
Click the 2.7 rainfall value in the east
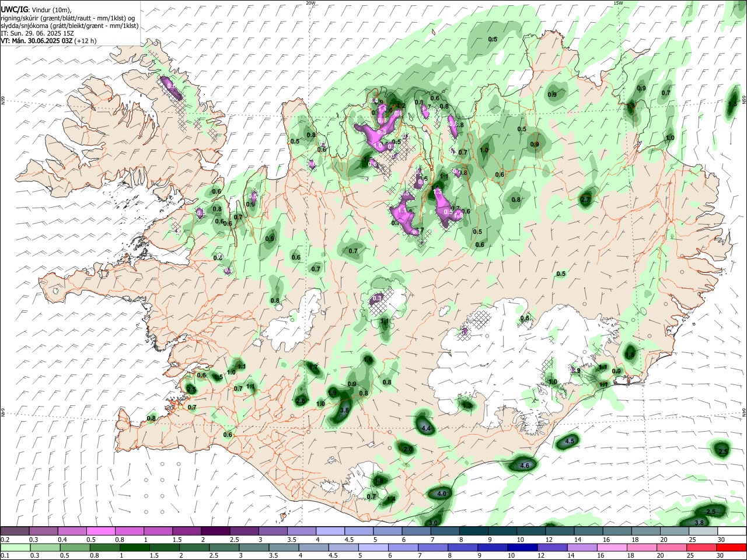tap(586, 199)
